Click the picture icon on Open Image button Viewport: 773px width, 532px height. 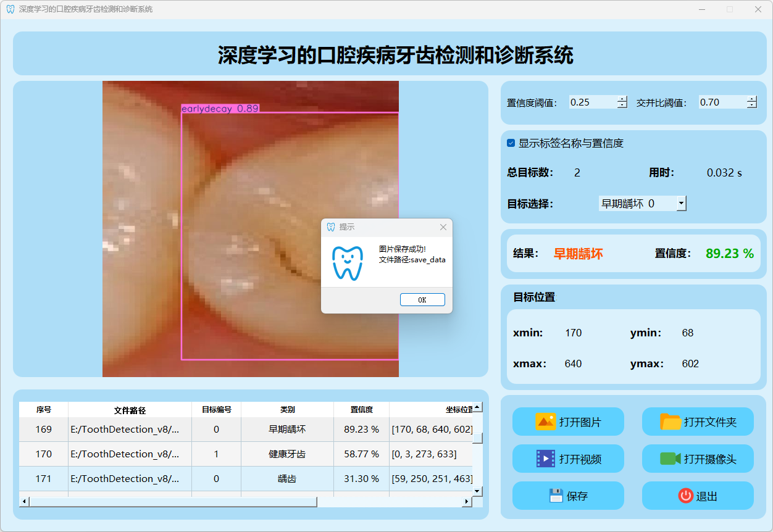coord(546,422)
